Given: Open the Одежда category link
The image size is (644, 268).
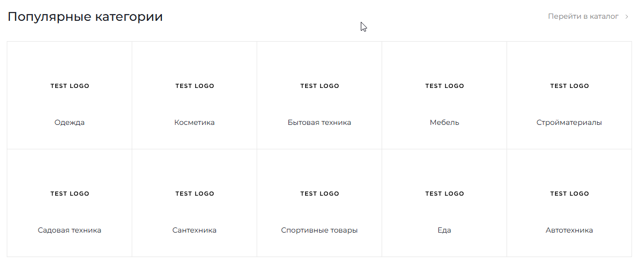Looking at the screenshot, I should click(x=69, y=123).
